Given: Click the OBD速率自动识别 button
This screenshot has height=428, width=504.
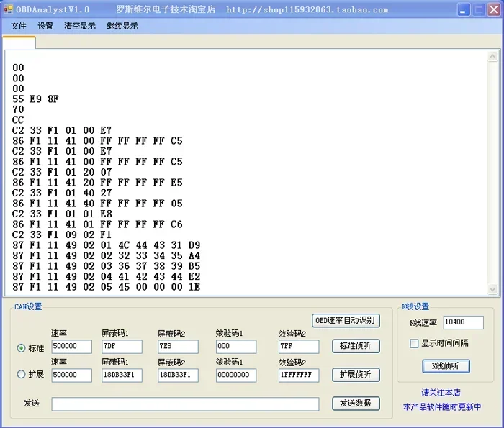Looking at the screenshot, I should click(346, 320).
